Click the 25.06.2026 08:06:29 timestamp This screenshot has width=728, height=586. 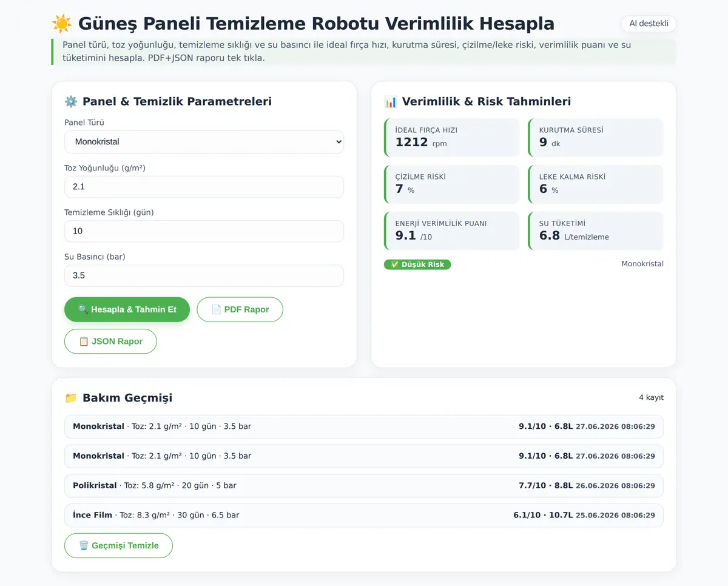pyautogui.click(x=615, y=516)
